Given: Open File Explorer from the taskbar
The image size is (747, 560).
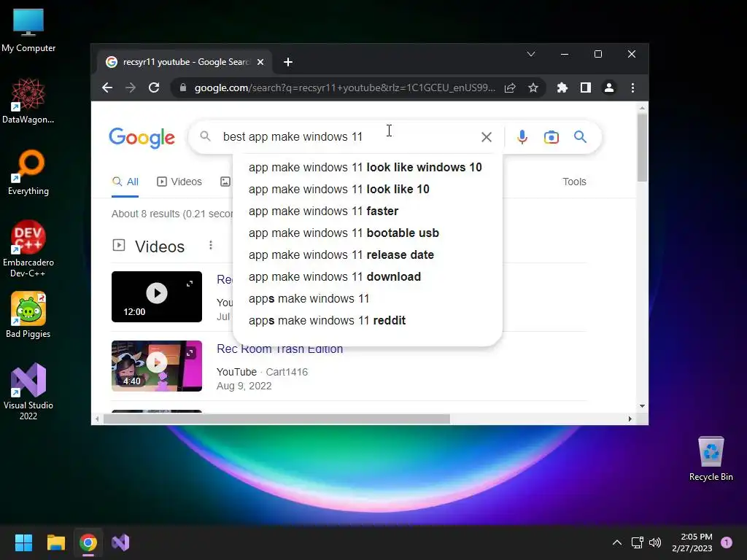Looking at the screenshot, I should pos(55,542).
